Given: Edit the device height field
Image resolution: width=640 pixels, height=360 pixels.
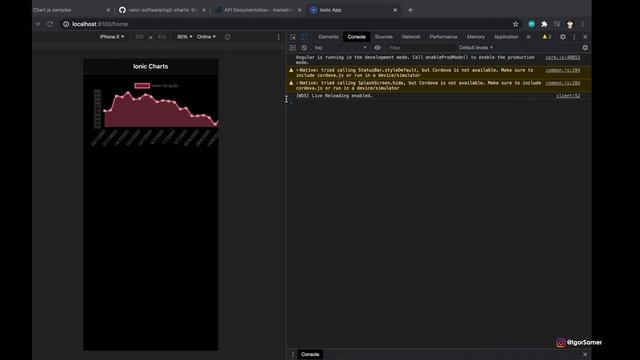Looking at the screenshot, I should coord(162,37).
